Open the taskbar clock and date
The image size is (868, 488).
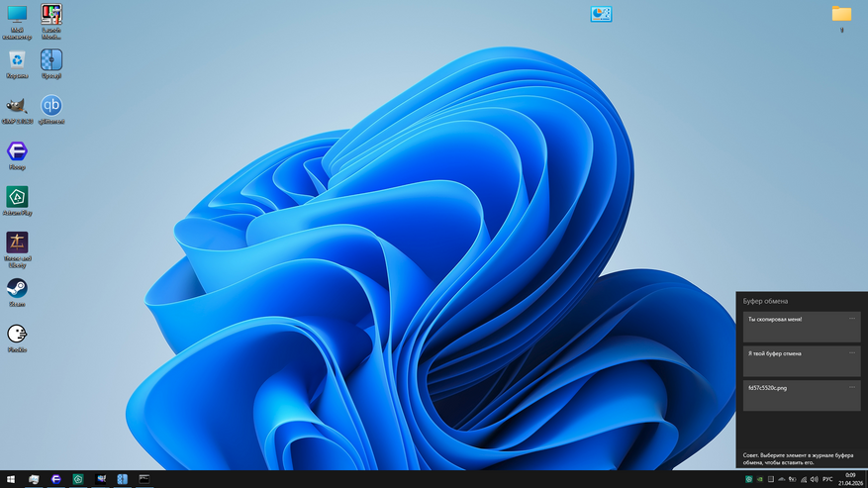click(x=850, y=480)
